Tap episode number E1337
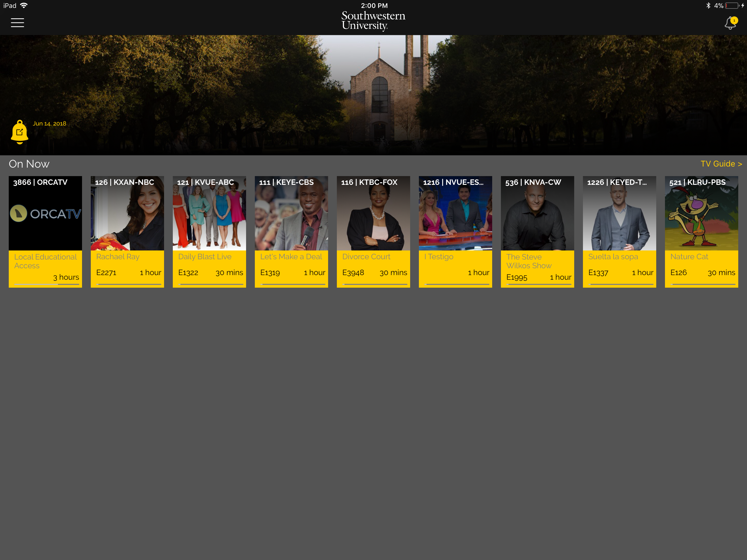The image size is (747, 560). tap(599, 273)
